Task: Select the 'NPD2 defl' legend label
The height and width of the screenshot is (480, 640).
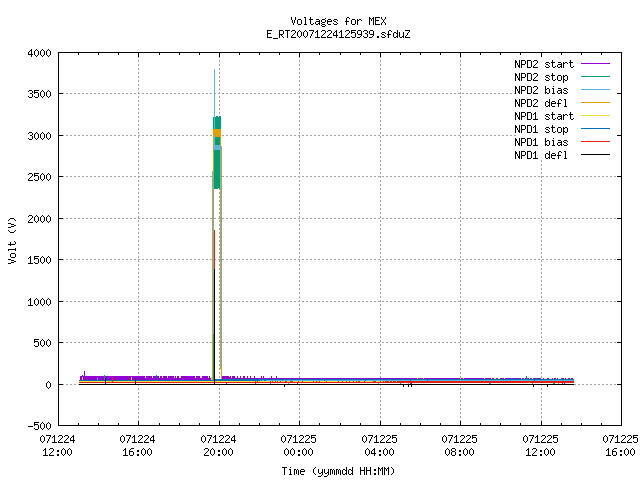Action: tap(541, 103)
